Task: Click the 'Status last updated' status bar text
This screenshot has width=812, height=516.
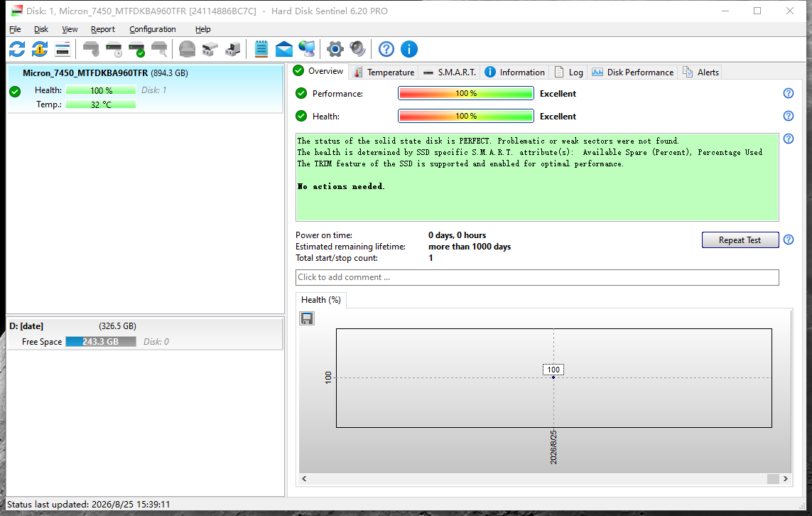Action: tap(89, 504)
